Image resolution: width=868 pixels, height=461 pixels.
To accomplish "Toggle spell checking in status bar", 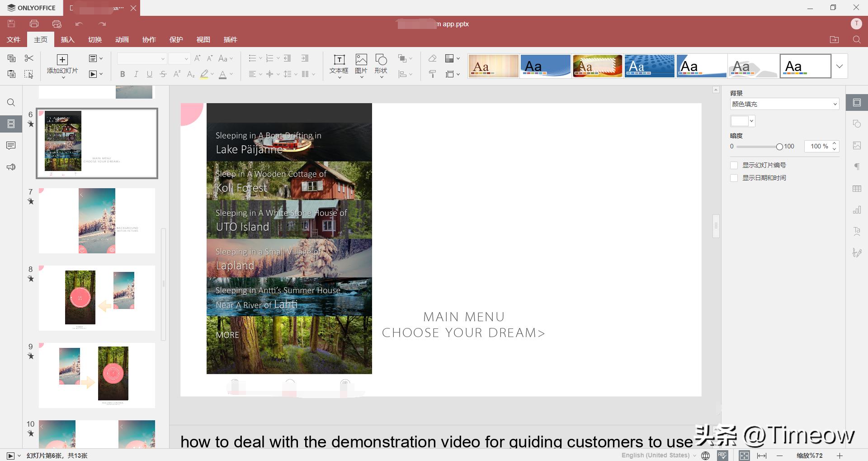I will click(x=722, y=456).
